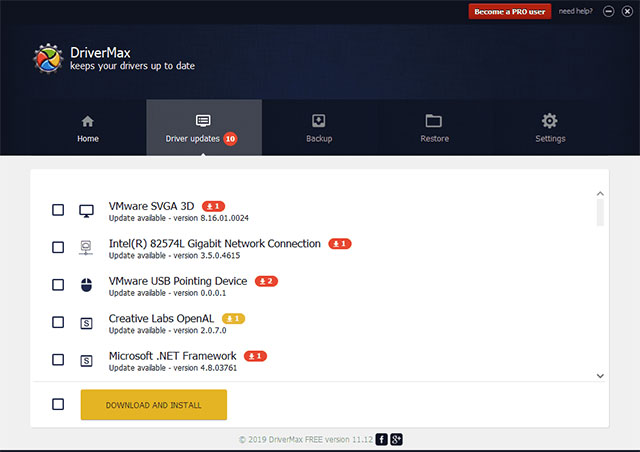Click the DriverMax logo icon
The height and width of the screenshot is (452, 640).
[x=48, y=59]
